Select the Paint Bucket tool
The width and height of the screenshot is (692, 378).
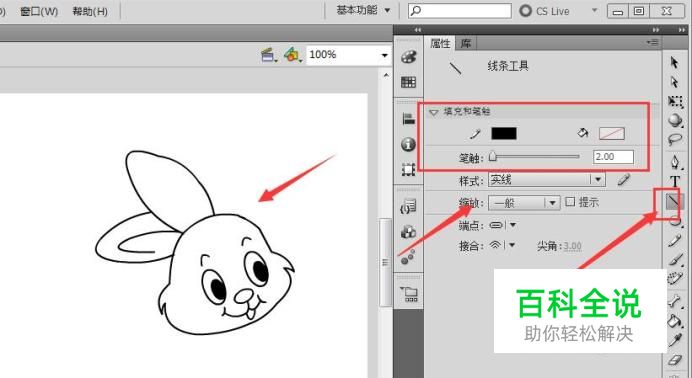pos(675,321)
